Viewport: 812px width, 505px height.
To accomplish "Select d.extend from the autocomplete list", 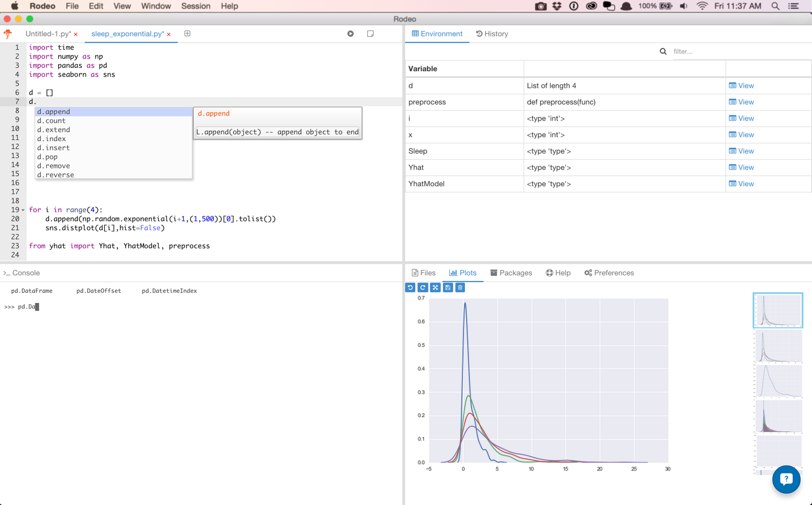I will coord(52,129).
